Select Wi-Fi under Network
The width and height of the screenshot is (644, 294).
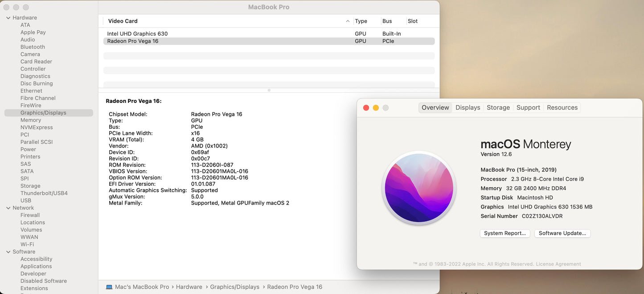[27, 244]
